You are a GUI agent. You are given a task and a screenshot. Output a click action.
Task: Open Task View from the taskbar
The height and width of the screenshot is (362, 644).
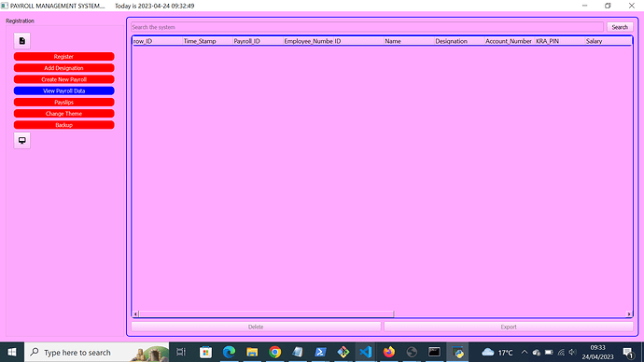(181, 352)
